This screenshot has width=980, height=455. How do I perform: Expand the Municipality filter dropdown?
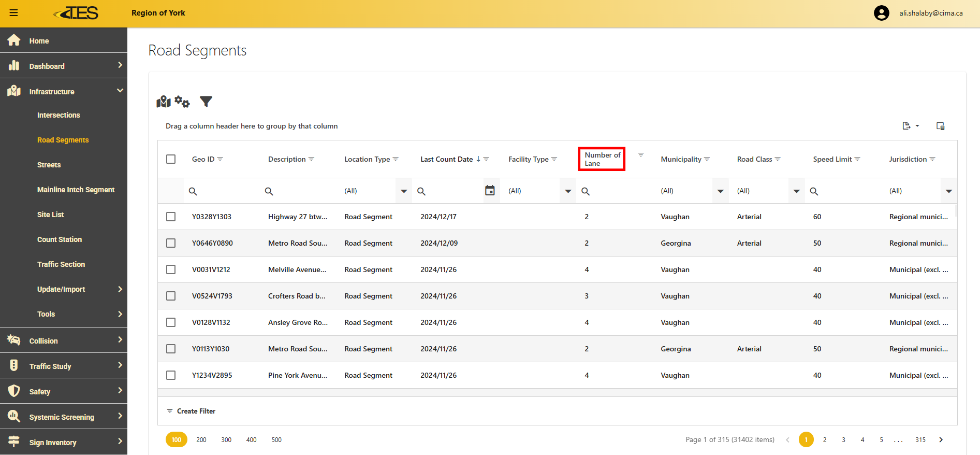[x=720, y=191]
